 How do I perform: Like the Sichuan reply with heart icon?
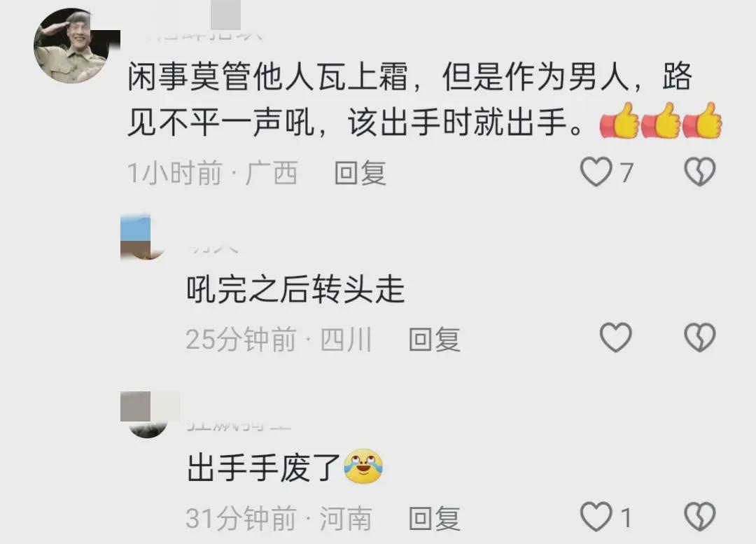(x=616, y=337)
